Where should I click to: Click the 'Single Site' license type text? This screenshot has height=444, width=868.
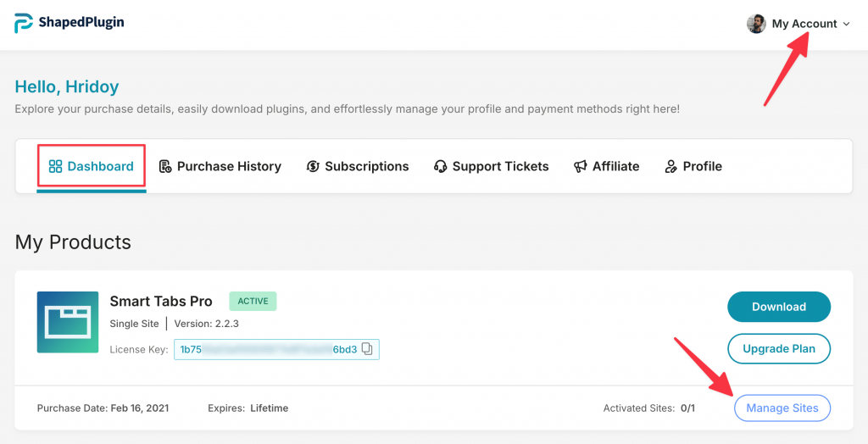coord(134,324)
